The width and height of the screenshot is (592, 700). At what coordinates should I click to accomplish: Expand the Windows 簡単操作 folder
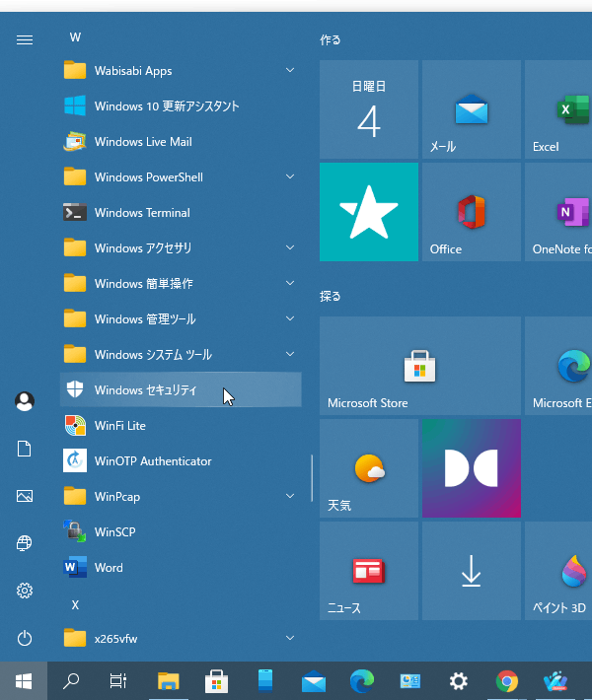[x=181, y=284]
